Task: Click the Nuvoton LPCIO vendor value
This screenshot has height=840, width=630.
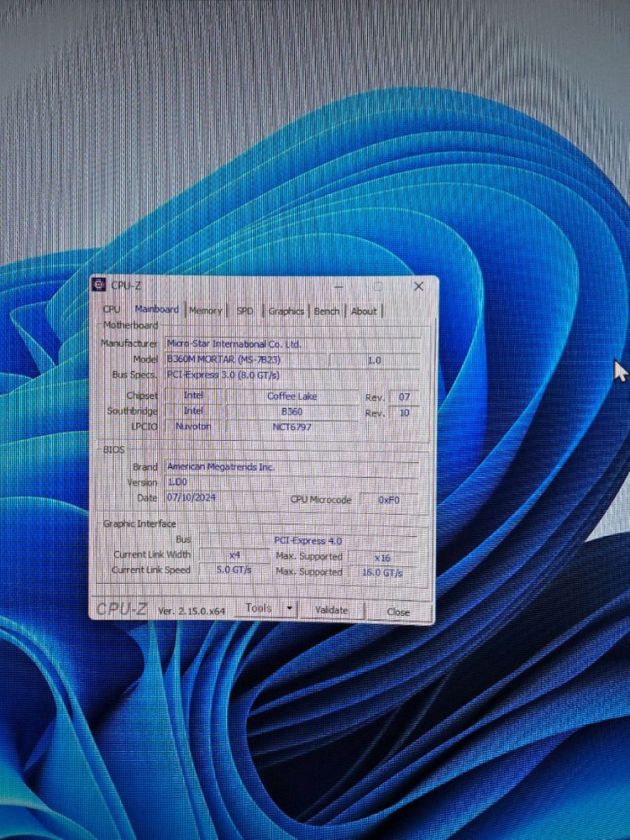Action: pos(193,427)
